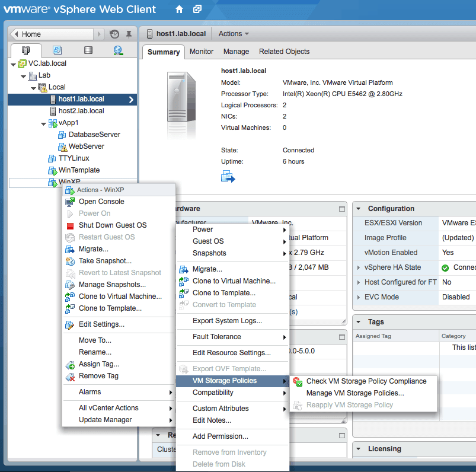Screen dimensions: 476x472
Task: Switch to Storage inventory tab icon
Action: pyautogui.click(x=88, y=50)
